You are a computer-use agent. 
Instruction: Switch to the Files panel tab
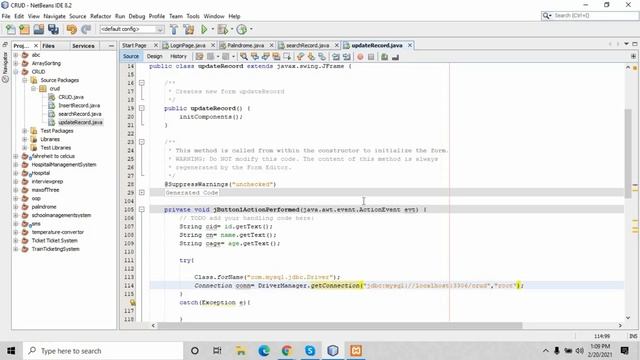pyautogui.click(x=48, y=46)
